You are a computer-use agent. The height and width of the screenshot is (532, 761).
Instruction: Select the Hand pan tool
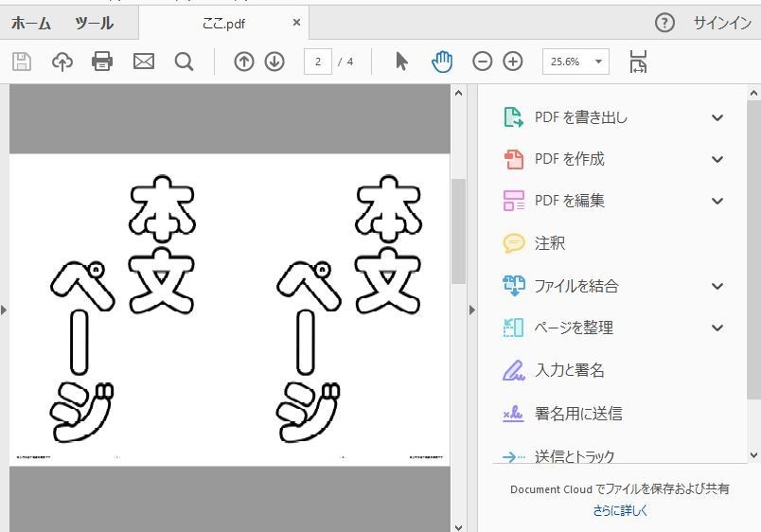pos(442,62)
